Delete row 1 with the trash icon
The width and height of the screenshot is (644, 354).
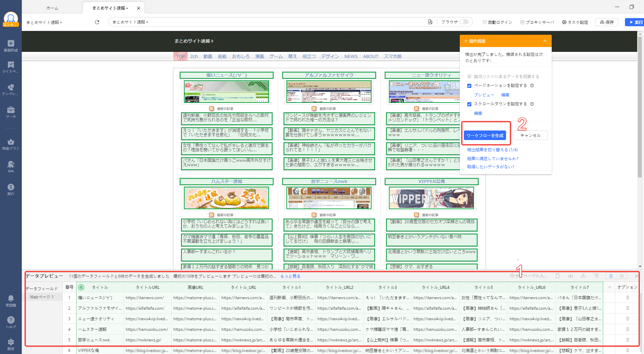point(627,298)
